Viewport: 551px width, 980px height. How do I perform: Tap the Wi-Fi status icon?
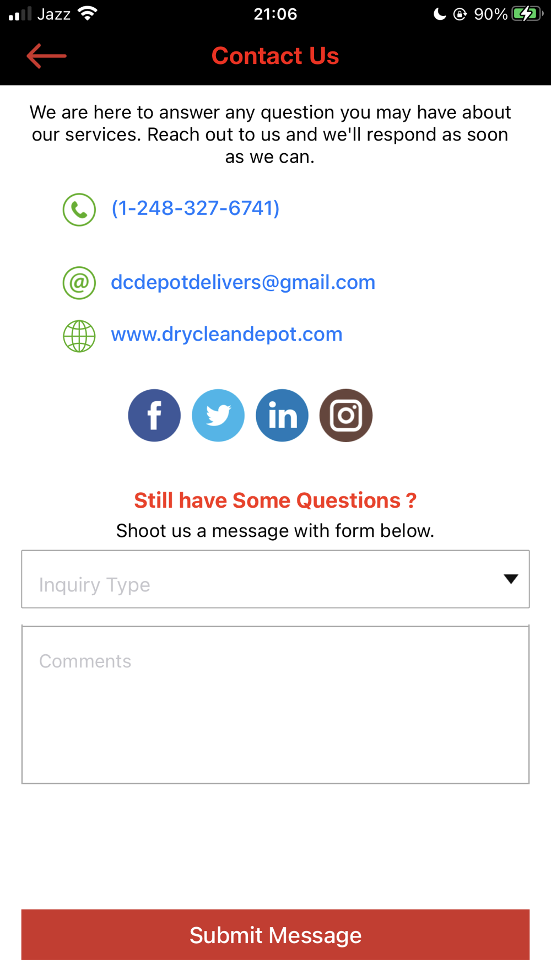point(88,14)
